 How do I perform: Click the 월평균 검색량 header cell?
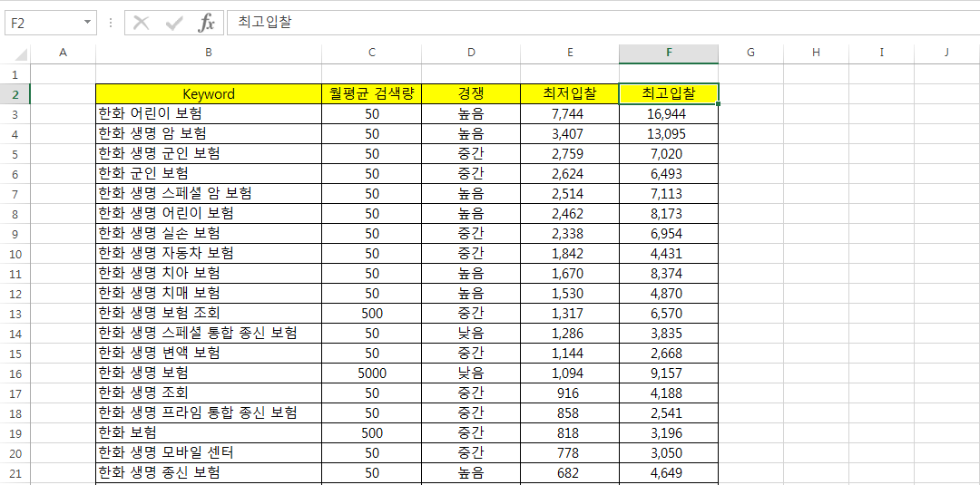(x=372, y=94)
